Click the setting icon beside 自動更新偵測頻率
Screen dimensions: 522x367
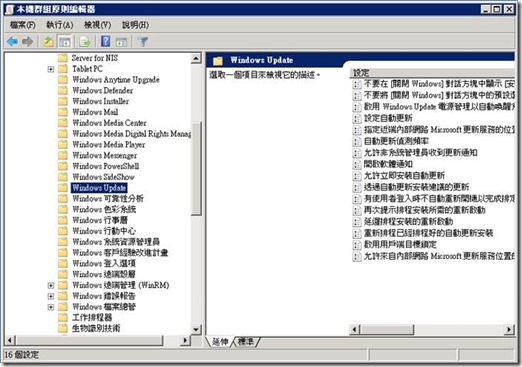coord(357,141)
